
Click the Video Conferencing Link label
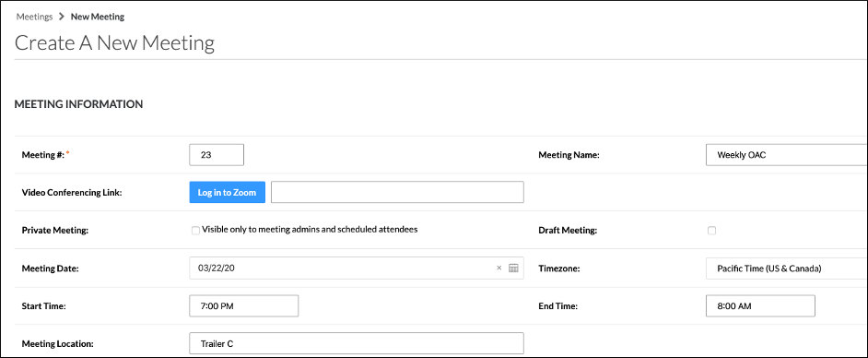[72, 193]
